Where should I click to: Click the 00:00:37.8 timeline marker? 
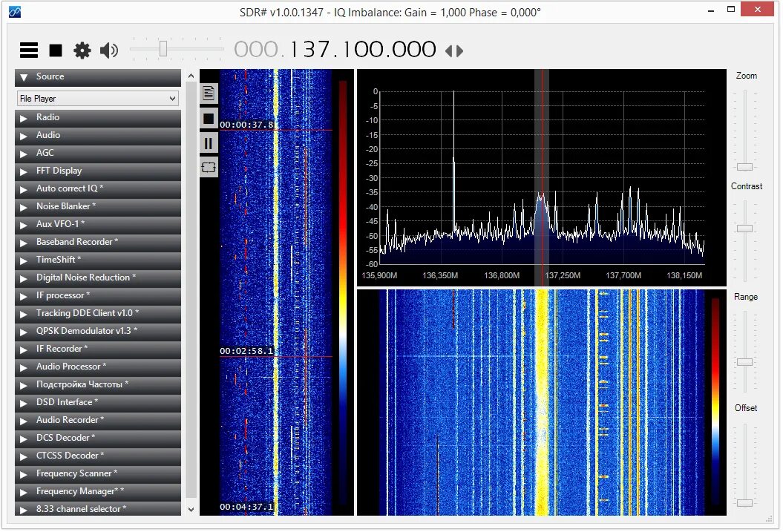click(x=246, y=125)
